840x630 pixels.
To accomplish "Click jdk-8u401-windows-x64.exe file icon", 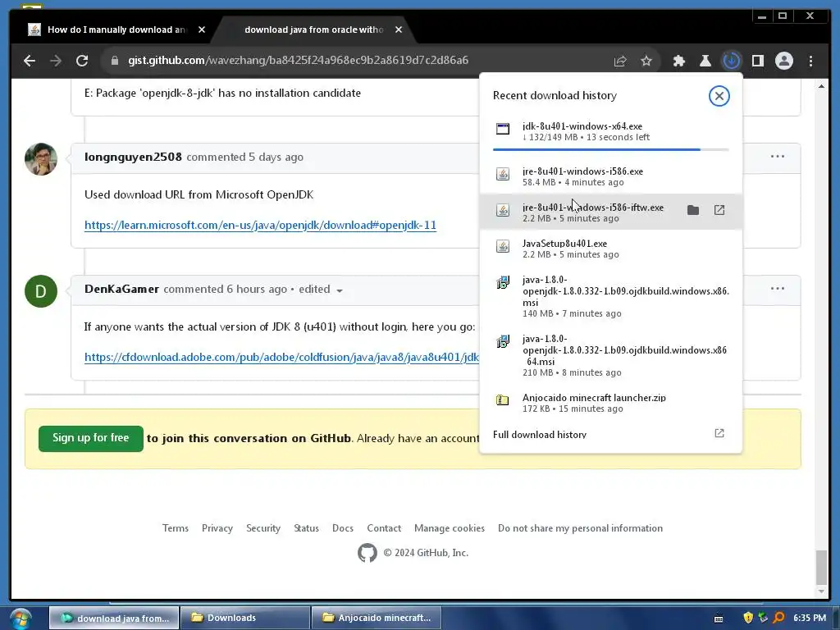I will click(503, 129).
